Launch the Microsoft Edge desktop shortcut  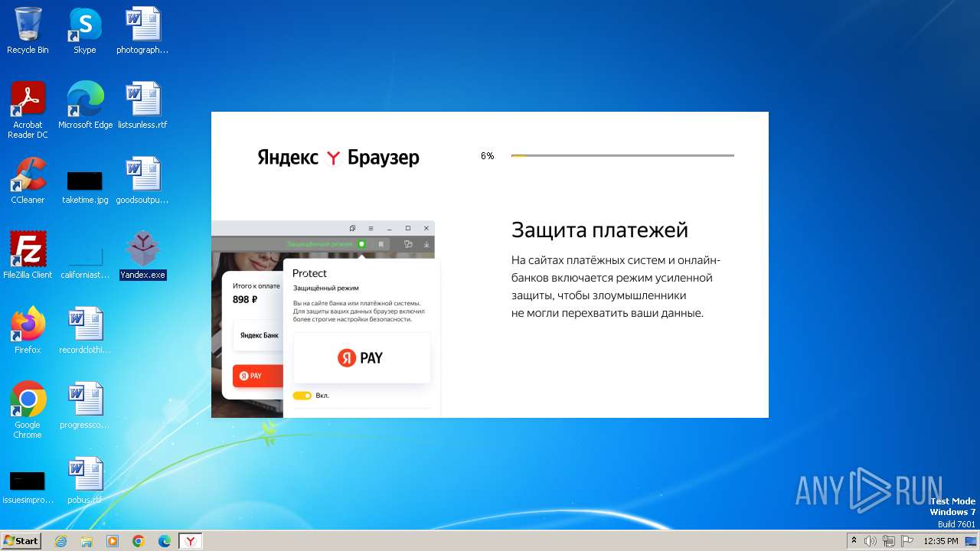85,106
